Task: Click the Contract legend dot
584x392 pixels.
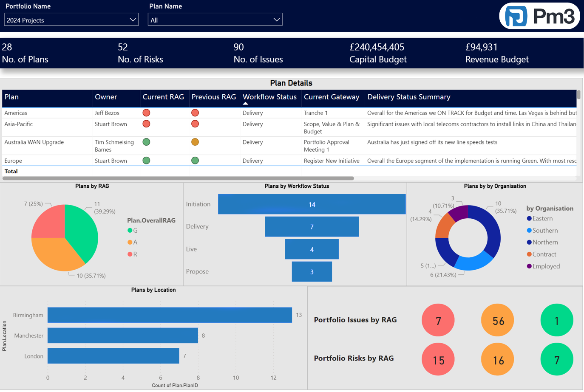Action: (x=529, y=254)
